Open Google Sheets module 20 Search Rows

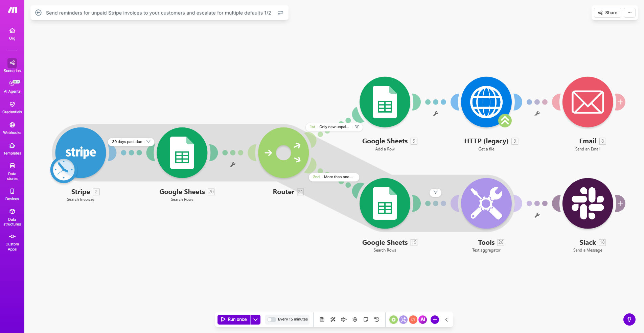[182, 152]
